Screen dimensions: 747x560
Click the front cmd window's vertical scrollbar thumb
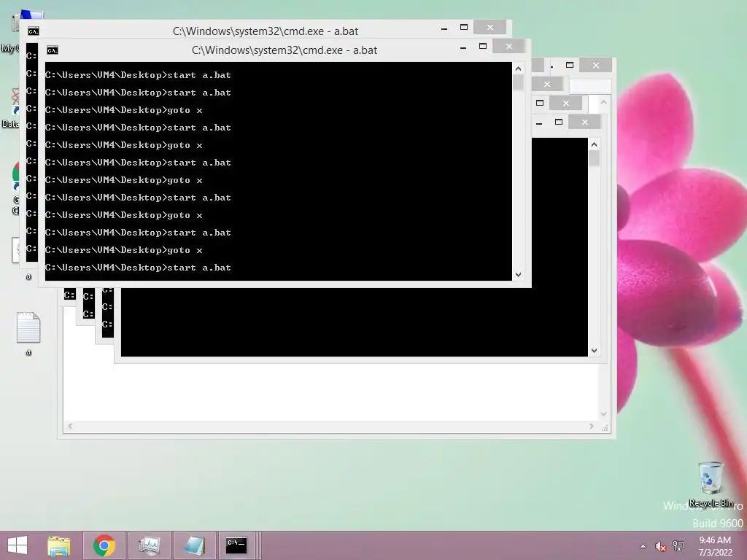[519, 82]
